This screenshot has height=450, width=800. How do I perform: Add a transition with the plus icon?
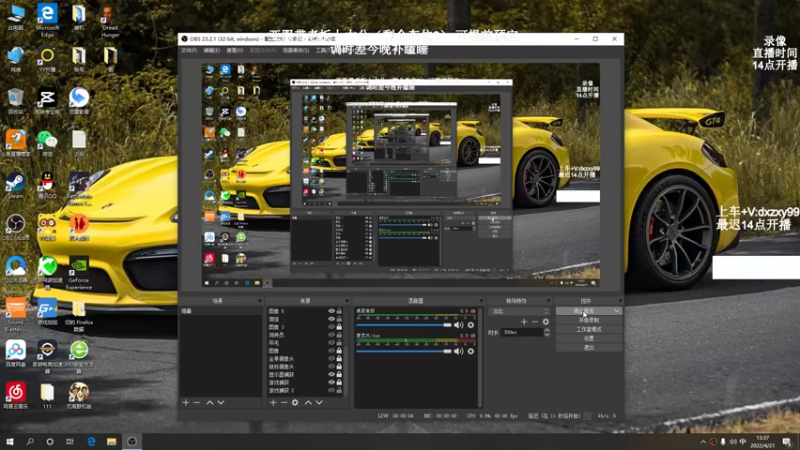[524, 322]
